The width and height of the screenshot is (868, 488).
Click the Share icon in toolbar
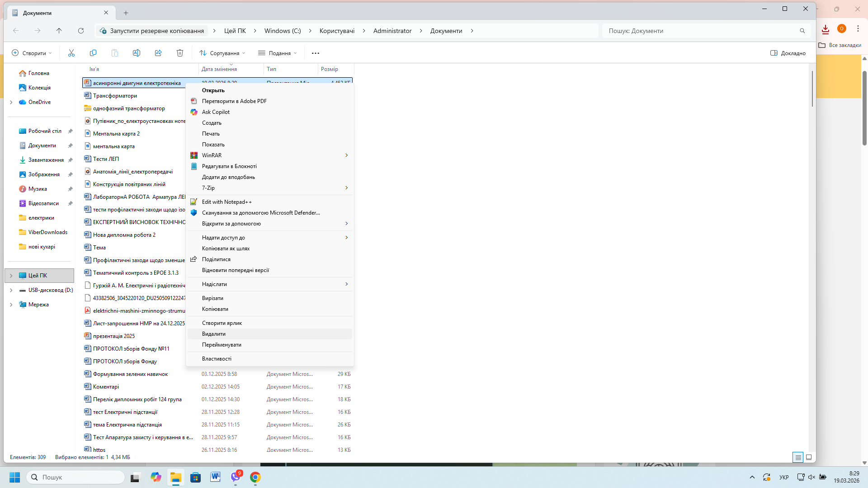[x=158, y=53]
